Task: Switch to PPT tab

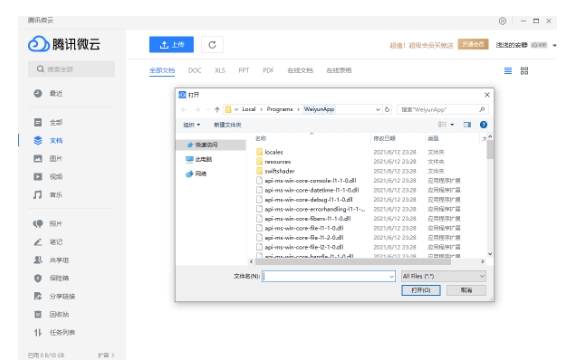Action: 244,70
